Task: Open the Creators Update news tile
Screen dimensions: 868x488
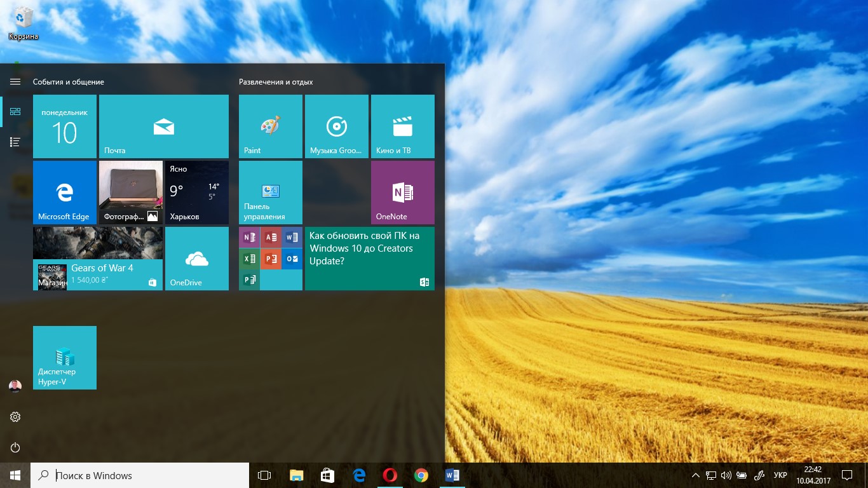Action: click(x=370, y=259)
